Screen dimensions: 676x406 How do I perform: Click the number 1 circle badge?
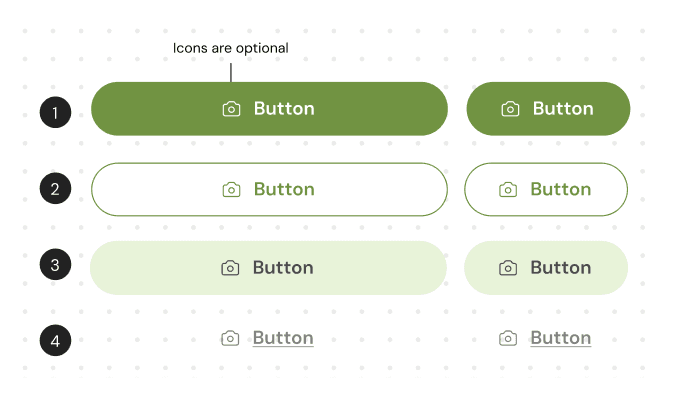pyautogui.click(x=55, y=112)
